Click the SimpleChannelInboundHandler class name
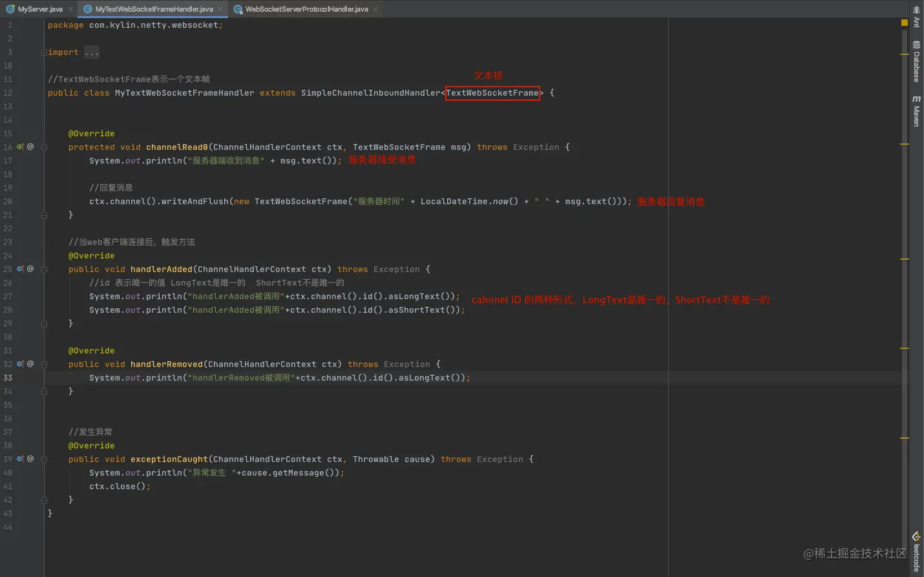 [371, 93]
